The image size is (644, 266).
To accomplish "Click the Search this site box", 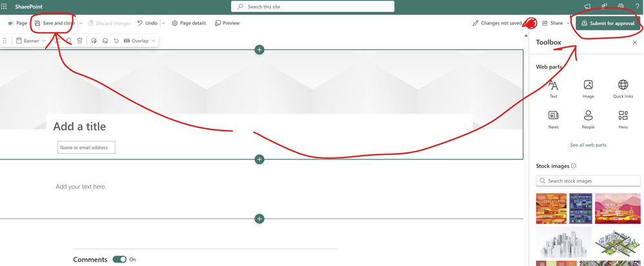I will (x=313, y=6).
